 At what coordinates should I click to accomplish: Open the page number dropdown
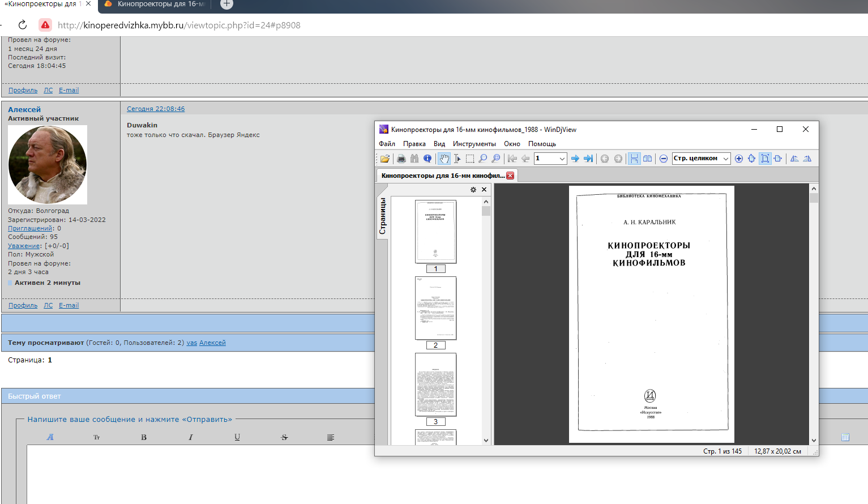(562, 159)
